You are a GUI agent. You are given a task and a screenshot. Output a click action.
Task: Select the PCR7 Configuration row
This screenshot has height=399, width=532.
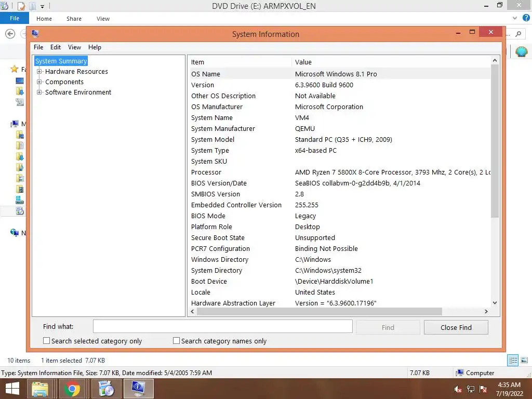coord(339,249)
